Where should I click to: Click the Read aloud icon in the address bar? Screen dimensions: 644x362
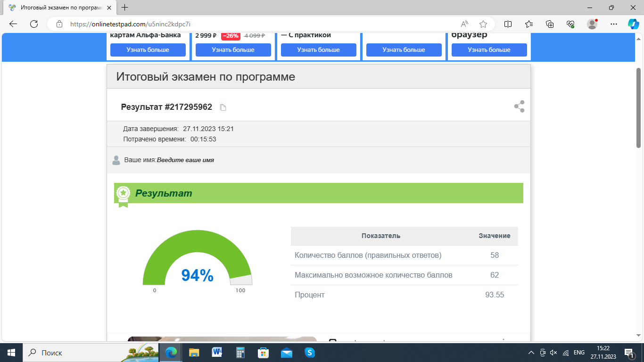tap(464, 24)
